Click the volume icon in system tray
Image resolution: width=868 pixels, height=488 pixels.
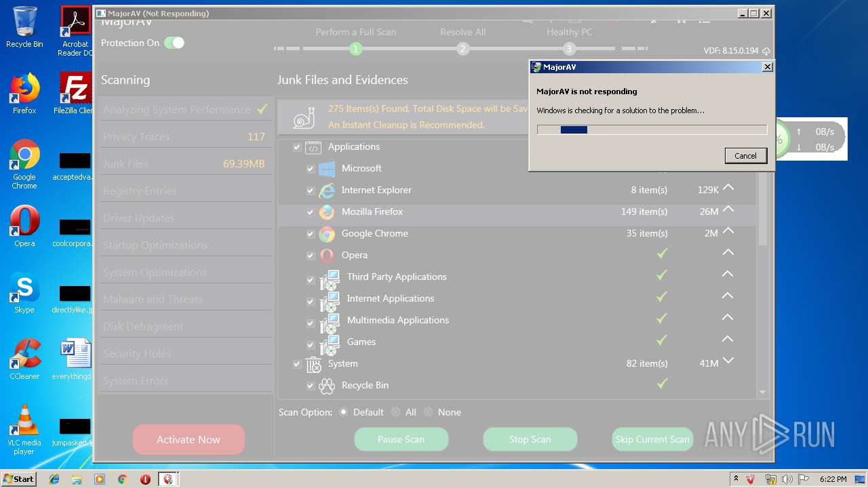[787, 479]
